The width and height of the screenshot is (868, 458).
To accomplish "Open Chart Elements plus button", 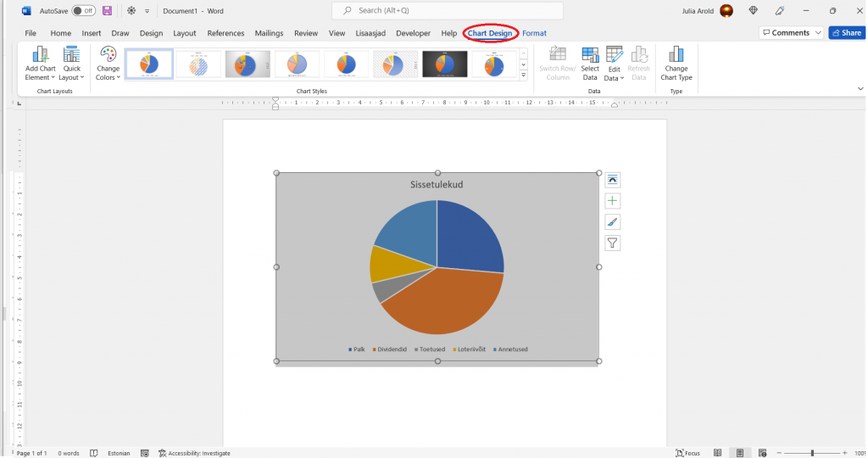I will (x=612, y=201).
